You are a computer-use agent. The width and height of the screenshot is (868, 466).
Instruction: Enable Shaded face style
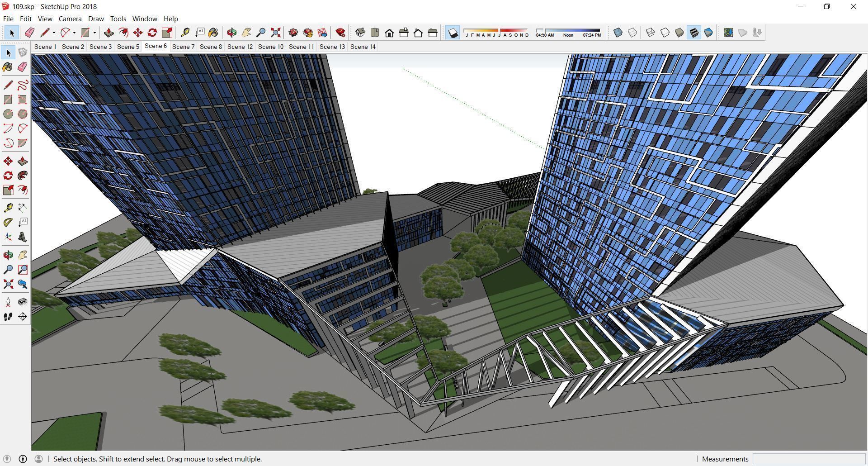coord(679,33)
